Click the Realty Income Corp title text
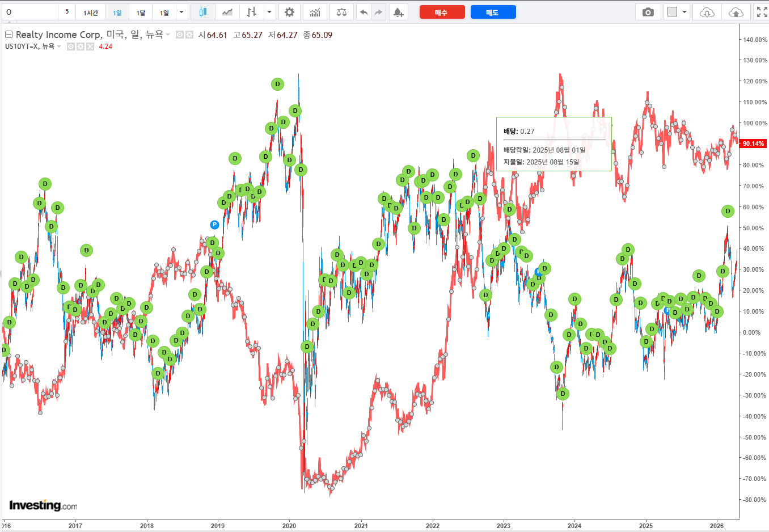The height and width of the screenshot is (532, 769). [58, 35]
